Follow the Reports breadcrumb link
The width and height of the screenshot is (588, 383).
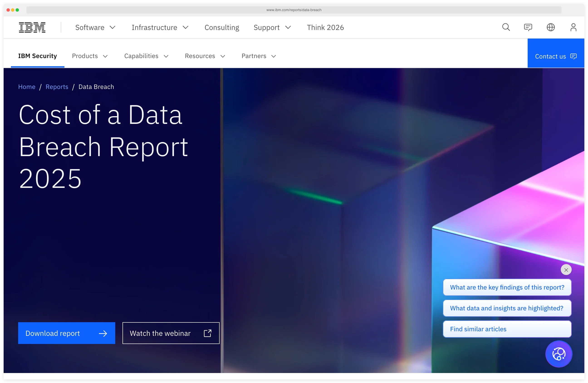(x=57, y=87)
